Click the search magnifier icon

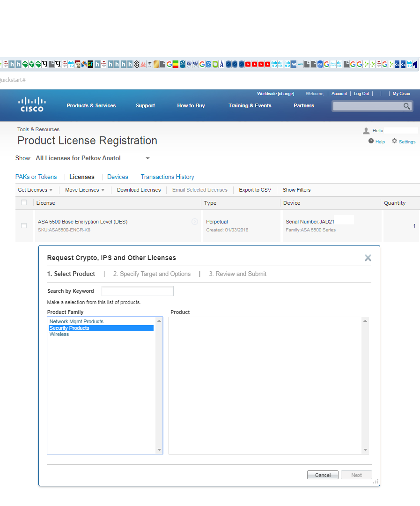(407, 106)
